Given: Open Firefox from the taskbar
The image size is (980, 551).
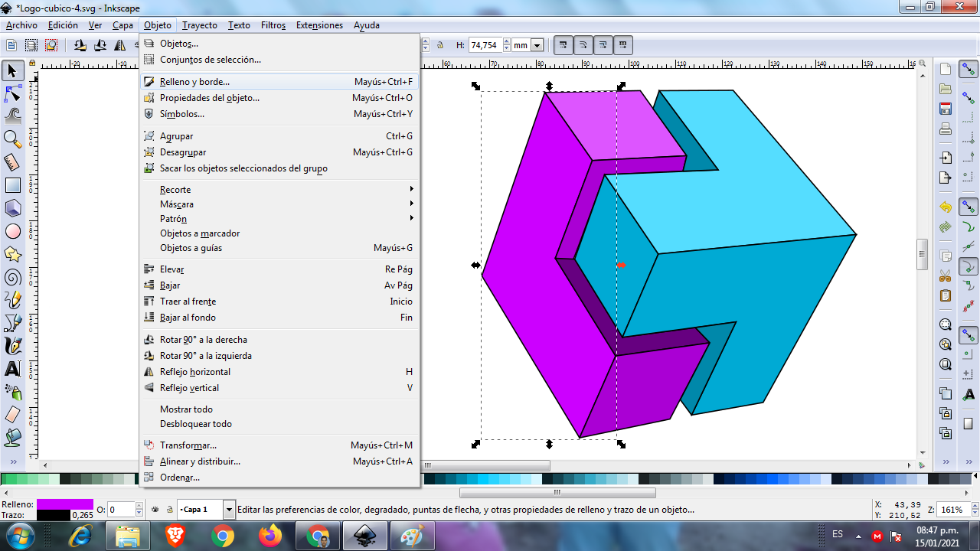Looking at the screenshot, I should [x=269, y=536].
